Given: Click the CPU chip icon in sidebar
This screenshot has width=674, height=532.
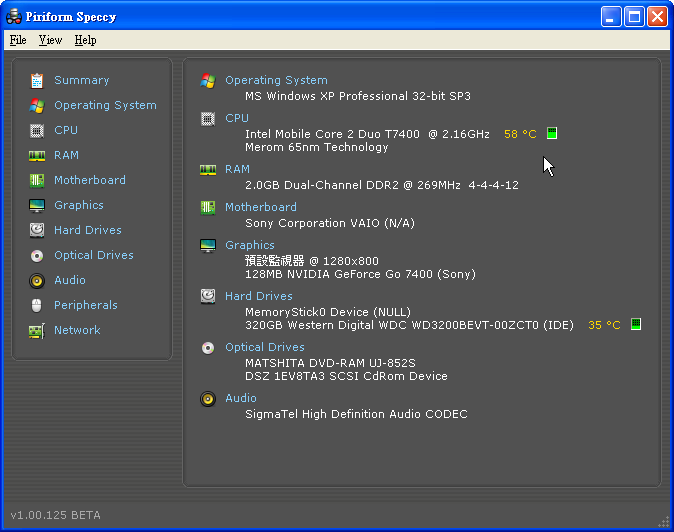Looking at the screenshot, I should (37, 131).
